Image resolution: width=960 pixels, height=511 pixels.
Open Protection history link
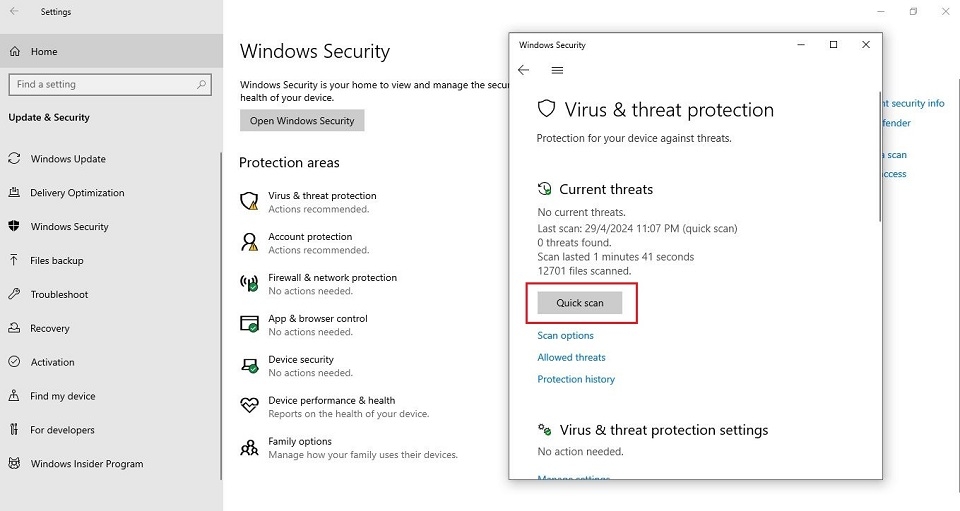point(576,380)
